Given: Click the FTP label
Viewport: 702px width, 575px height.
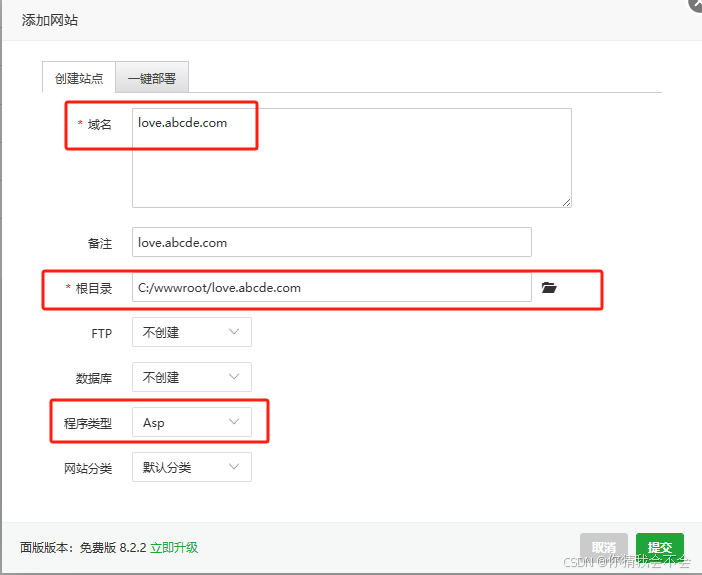Looking at the screenshot, I should coord(102,334).
